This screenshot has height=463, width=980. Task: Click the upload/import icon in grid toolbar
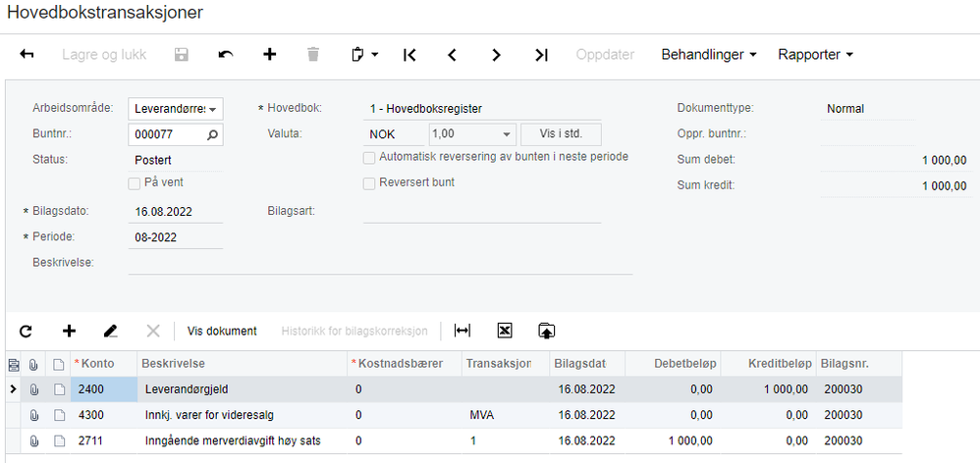[546, 331]
